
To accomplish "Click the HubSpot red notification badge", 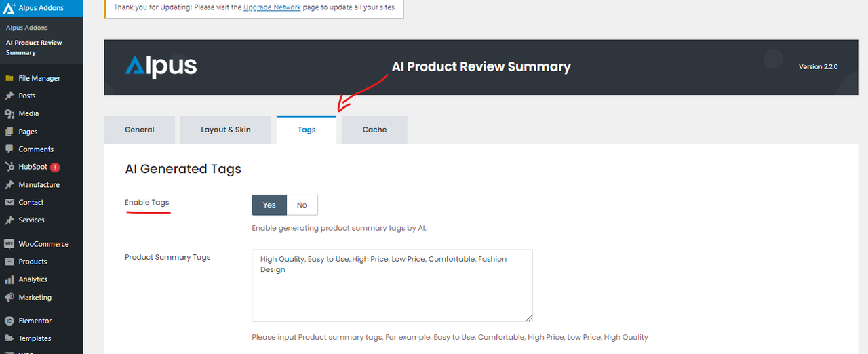I will (x=55, y=167).
